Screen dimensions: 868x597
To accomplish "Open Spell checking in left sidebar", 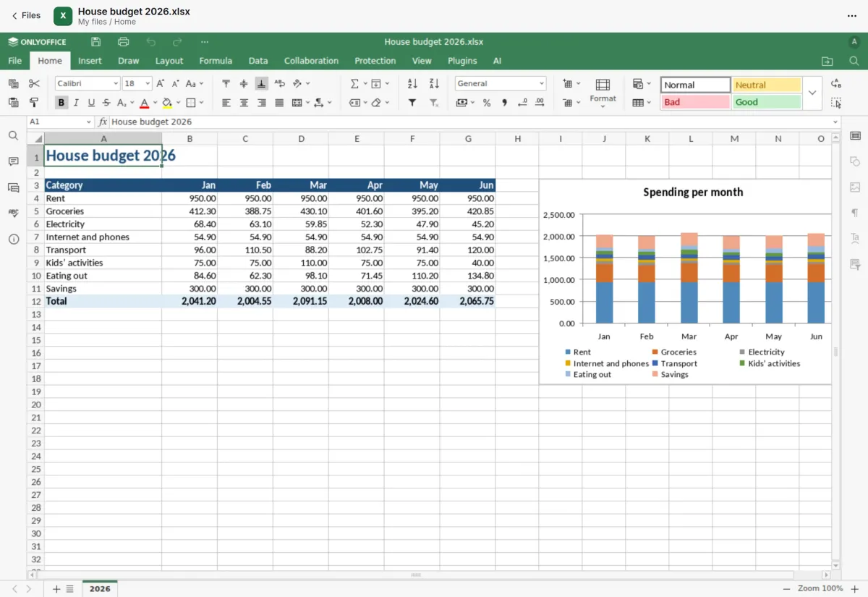I will 13,213.
